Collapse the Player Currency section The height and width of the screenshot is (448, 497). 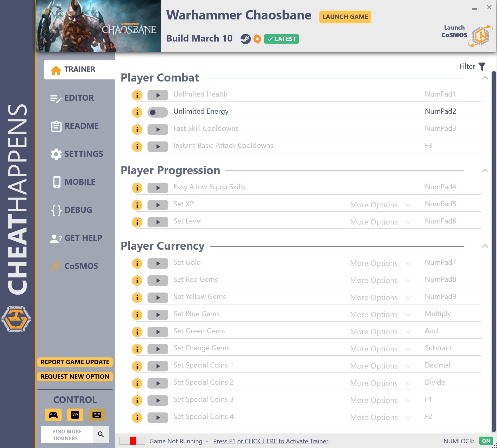coord(485,246)
